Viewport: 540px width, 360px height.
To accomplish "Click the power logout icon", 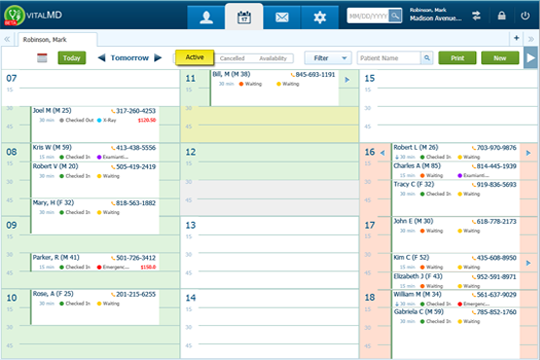I will click(x=525, y=16).
